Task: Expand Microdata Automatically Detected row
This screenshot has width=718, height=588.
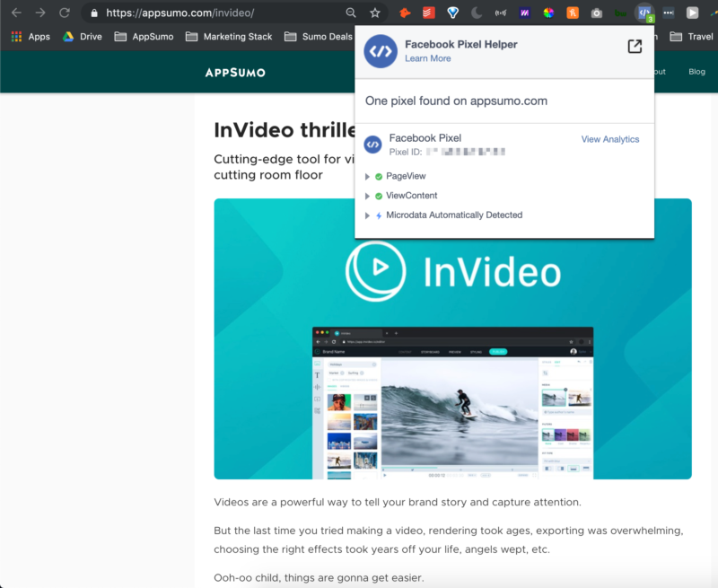Action: click(x=367, y=215)
